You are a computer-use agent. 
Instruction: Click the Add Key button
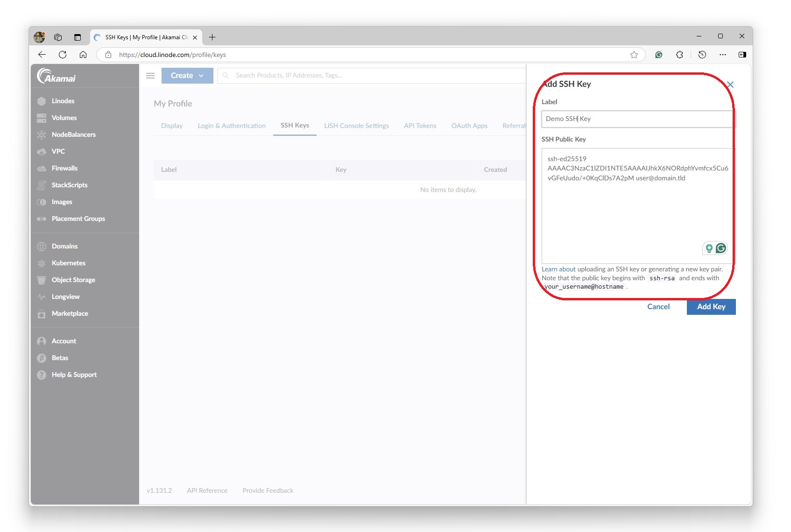pyautogui.click(x=711, y=307)
